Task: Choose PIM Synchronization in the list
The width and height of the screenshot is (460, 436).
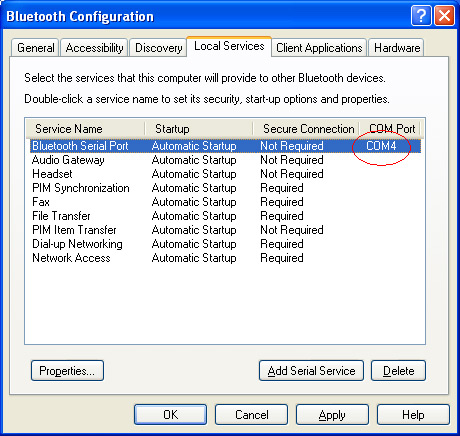Action: click(225, 188)
